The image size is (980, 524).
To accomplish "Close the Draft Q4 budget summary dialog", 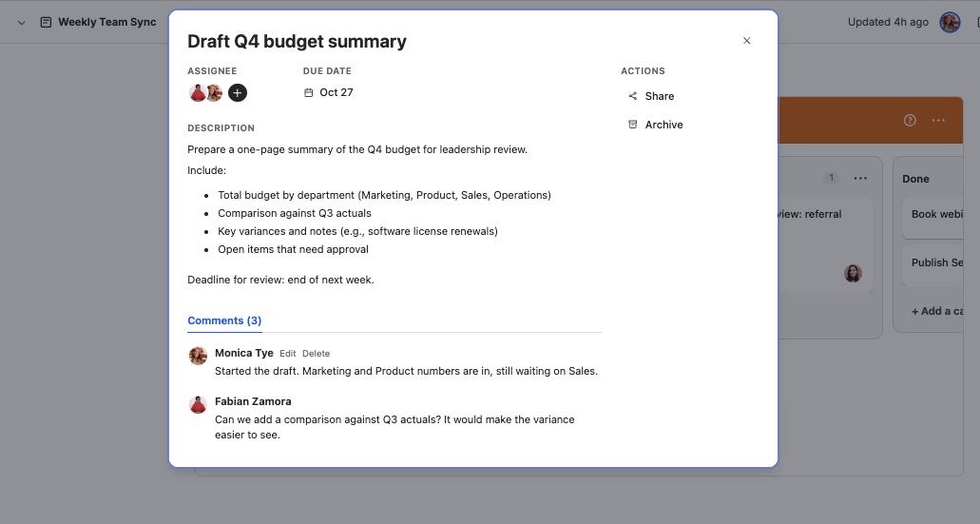I will click(x=746, y=41).
